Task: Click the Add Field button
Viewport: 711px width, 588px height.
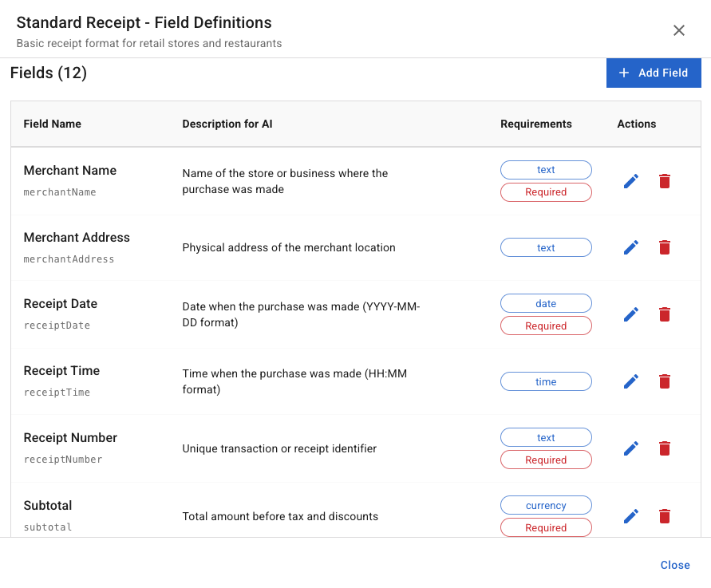Action: [x=653, y=73]
